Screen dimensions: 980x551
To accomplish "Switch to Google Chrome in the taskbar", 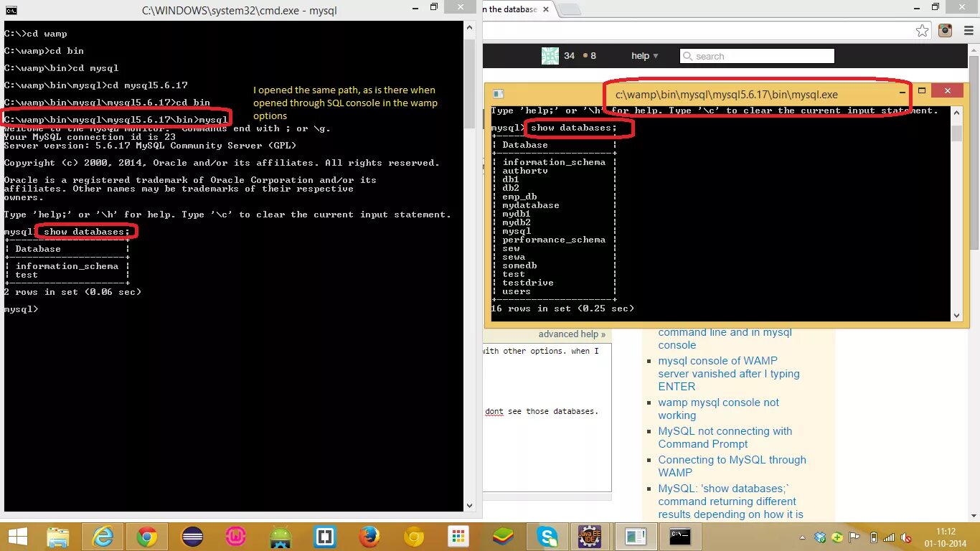I will 147,537.
